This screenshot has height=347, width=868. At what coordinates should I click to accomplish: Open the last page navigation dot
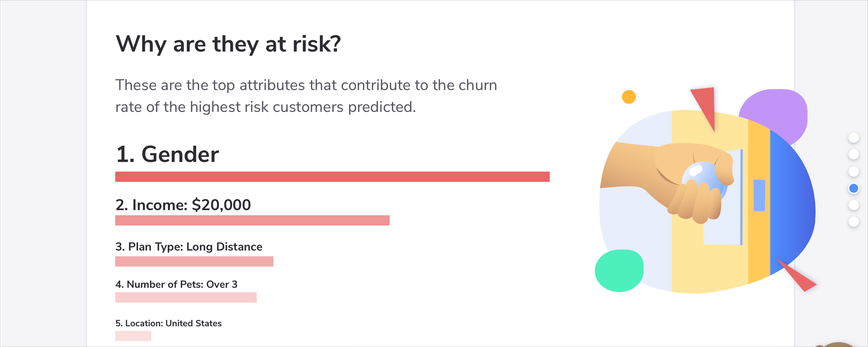tap(854, 222)
